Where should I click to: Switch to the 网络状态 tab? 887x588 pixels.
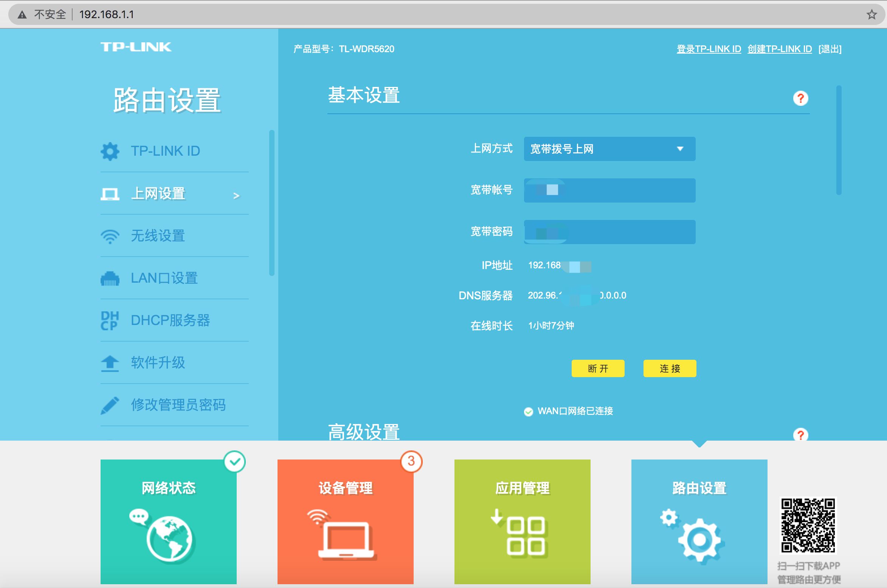coord(169,521)
